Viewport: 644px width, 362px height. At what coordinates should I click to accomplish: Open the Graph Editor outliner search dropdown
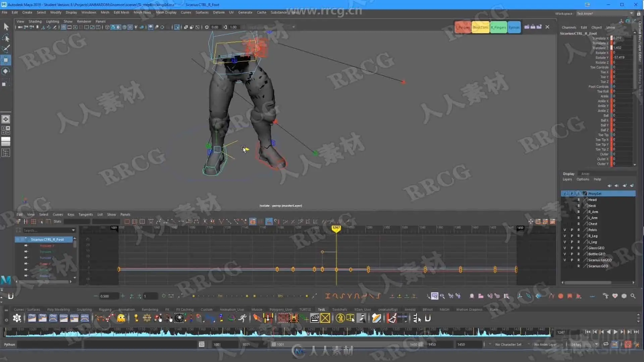tap(73, 231)
